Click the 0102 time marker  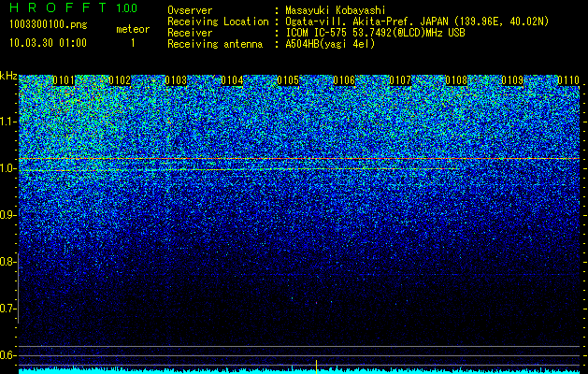[x=120, y=80]
